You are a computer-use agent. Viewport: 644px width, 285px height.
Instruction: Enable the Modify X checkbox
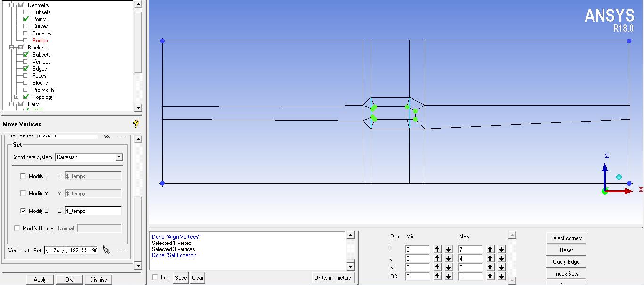tap(22, 176)
